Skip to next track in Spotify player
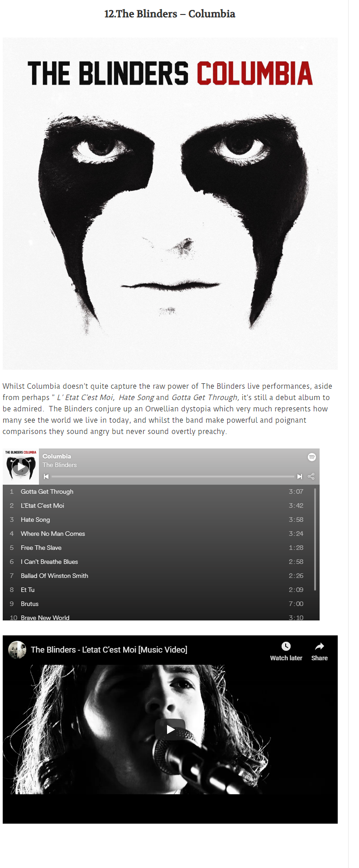Viewport: 359px width, 868px height. 300,477
